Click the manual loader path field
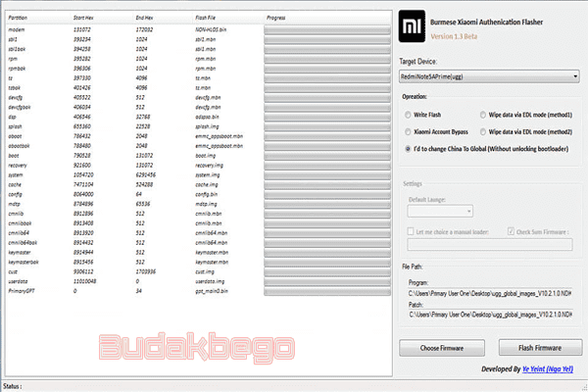 tap(490, 245)
